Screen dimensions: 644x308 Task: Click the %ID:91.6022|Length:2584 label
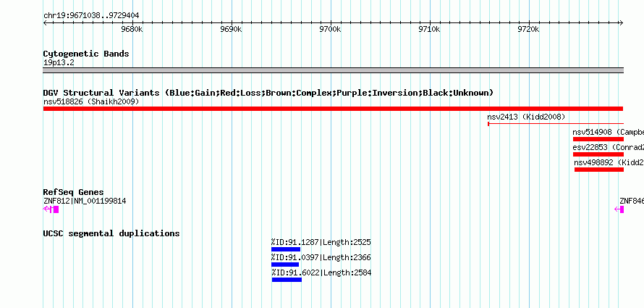click(x=321, y=272)
